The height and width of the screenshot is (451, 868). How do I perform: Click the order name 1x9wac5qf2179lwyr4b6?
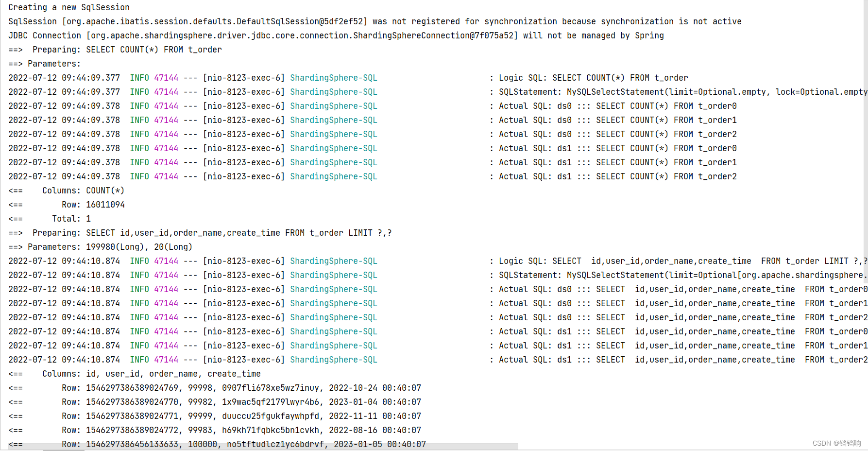coord(271,402)
